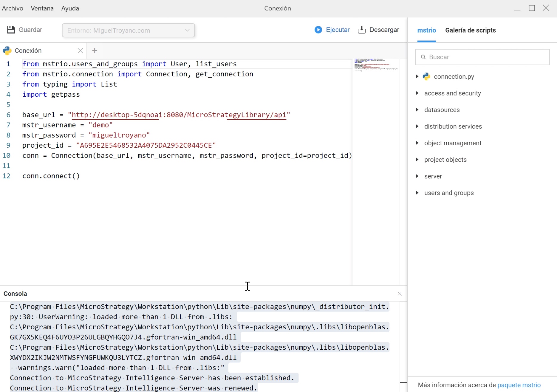Click the connection.py Python file icon

click(x=427, y=77)
